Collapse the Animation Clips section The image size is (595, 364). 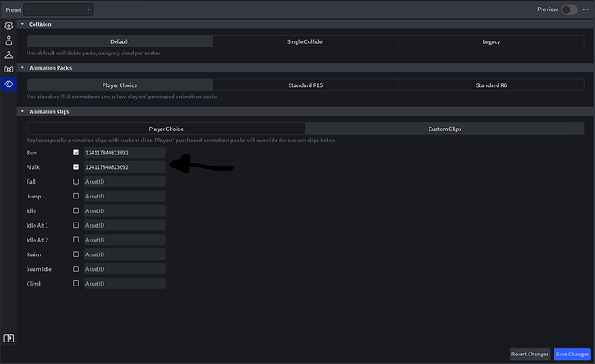[x=22, y=111]
